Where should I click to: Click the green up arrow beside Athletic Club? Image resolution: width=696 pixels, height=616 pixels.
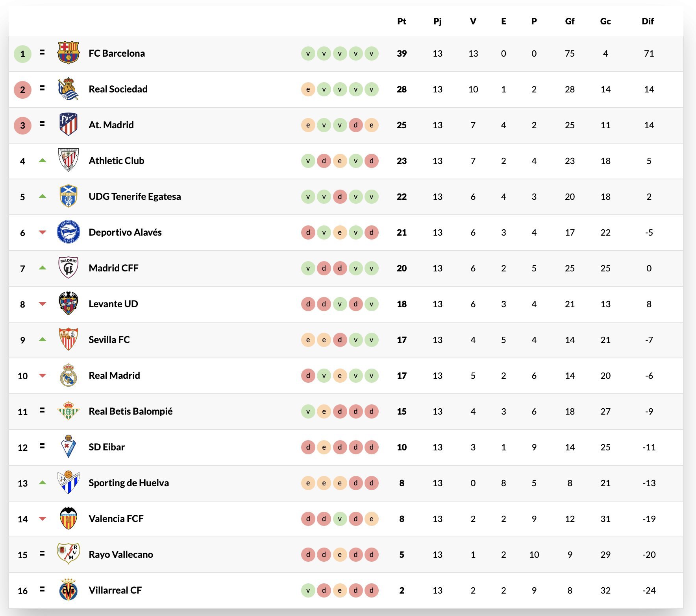[43, 160]
